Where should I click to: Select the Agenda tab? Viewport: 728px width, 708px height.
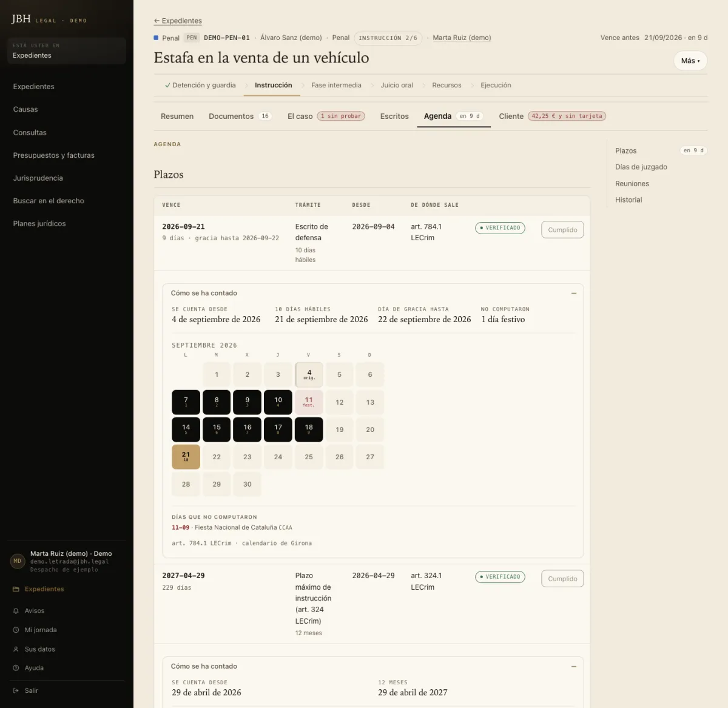tap(453, 116)
